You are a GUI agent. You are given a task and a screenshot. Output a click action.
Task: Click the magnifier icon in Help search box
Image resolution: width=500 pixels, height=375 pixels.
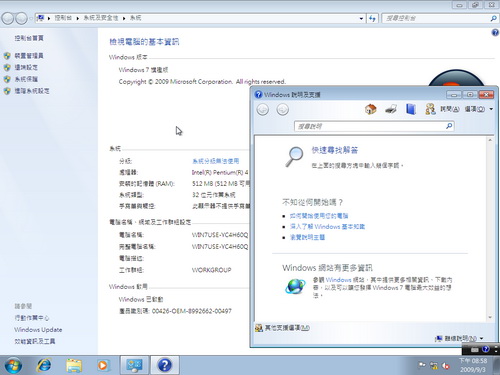coord(449,126)
